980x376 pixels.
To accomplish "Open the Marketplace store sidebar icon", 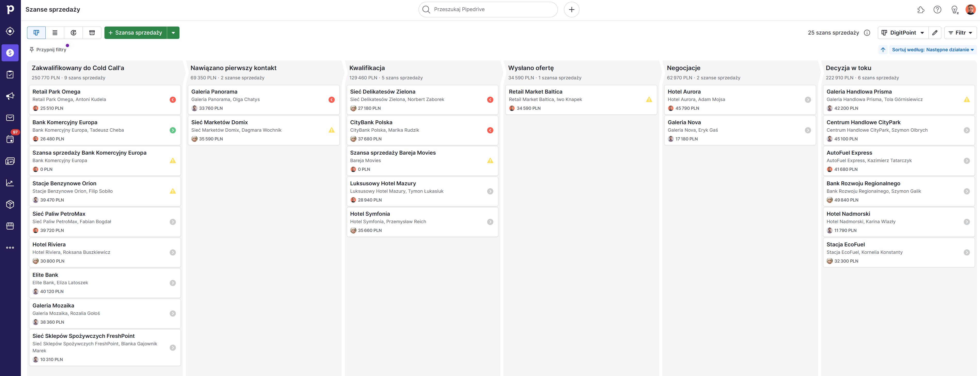I will [x=10, y=226].
